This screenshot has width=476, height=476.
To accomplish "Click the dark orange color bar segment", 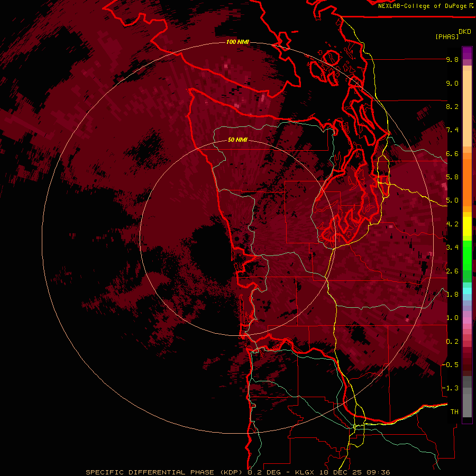I will (x=467, y=182).
